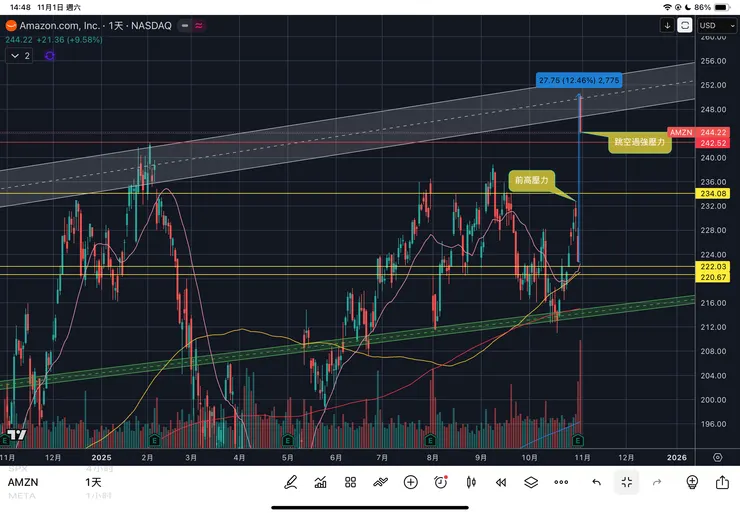Tap the AMZN 244.22 last price label
The height and width of the screenshot is (514, 740).
coord(698,133)
